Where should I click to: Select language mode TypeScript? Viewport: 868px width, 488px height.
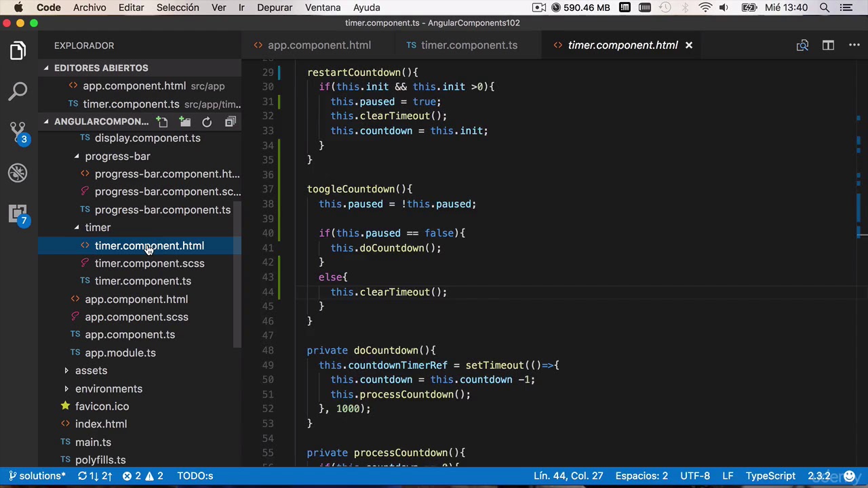[x=770, y=476]
